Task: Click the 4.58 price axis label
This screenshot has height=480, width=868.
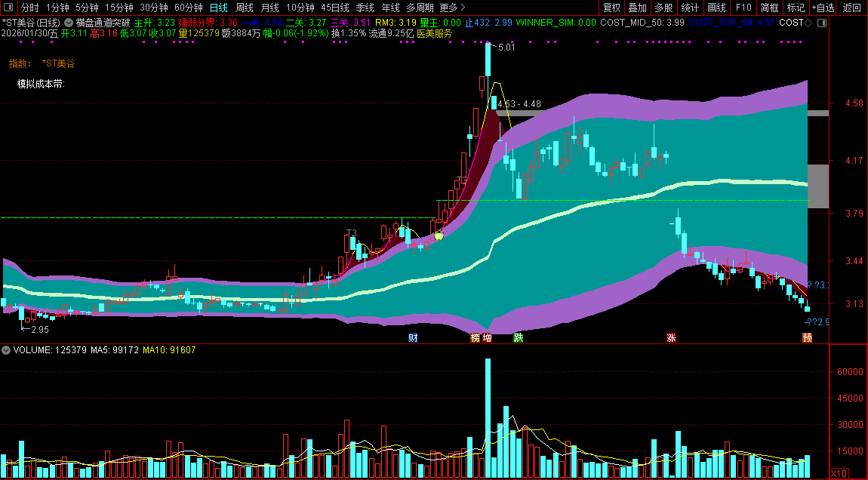Action: coord(854,103)
